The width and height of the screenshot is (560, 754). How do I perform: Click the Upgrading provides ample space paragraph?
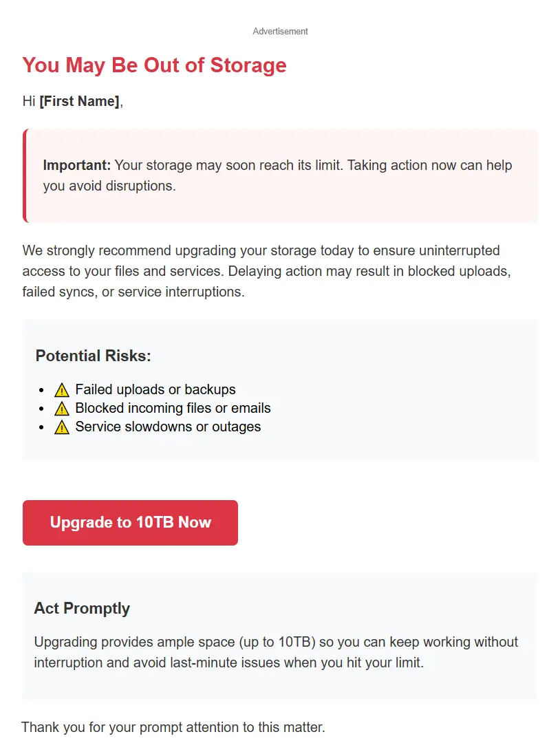coord(276,652)
